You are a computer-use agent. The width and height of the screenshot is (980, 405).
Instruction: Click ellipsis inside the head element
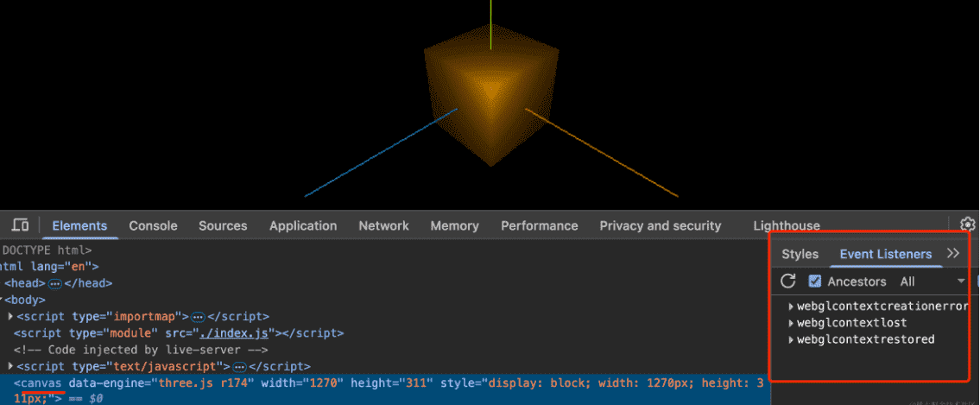[55, 283]
